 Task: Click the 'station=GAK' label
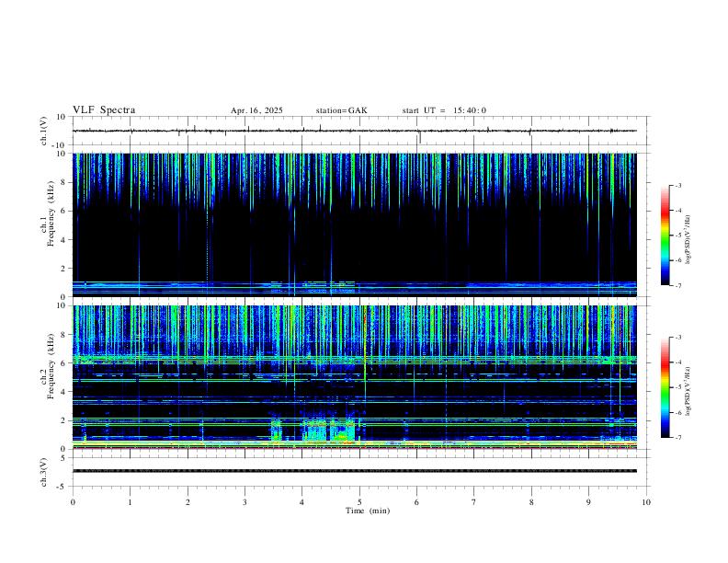(341, 110)
